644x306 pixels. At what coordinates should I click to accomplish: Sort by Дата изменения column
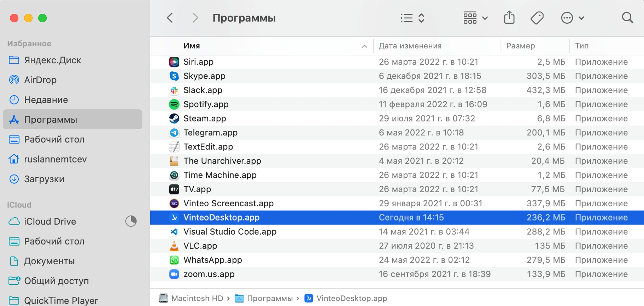pyautogui.click(x=410, y=46)
